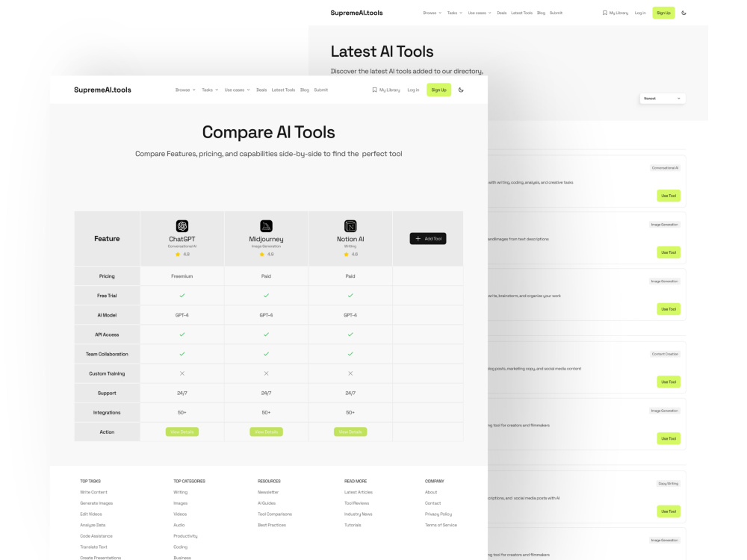This screenshot has width=747, height=560.
Task: Toggle dark mode moon icon in Latest AI Tools window
Action: coord(684,13)
